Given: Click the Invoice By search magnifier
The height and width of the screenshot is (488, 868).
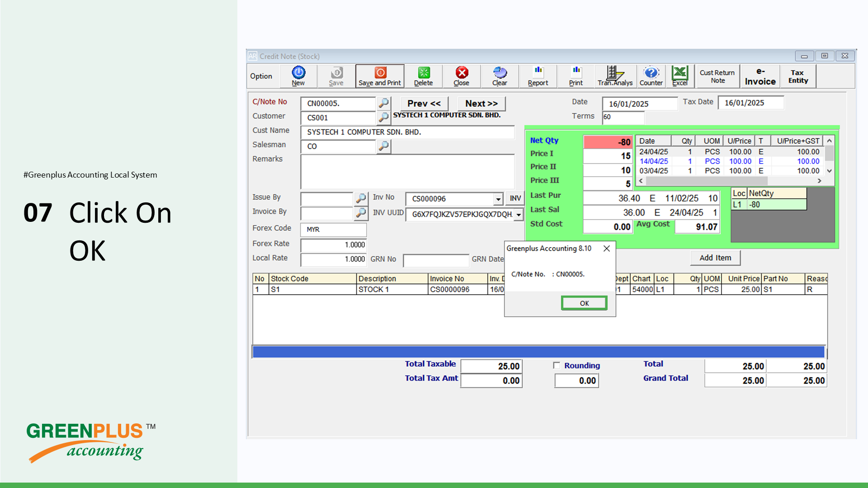Looking at the screenshot, I should [x=361, y=213].
